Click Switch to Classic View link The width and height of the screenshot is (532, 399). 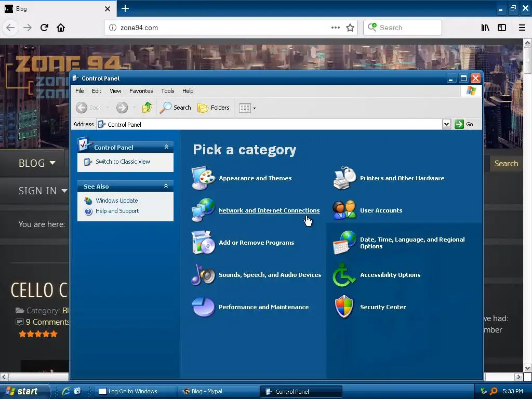coord(123,162)
